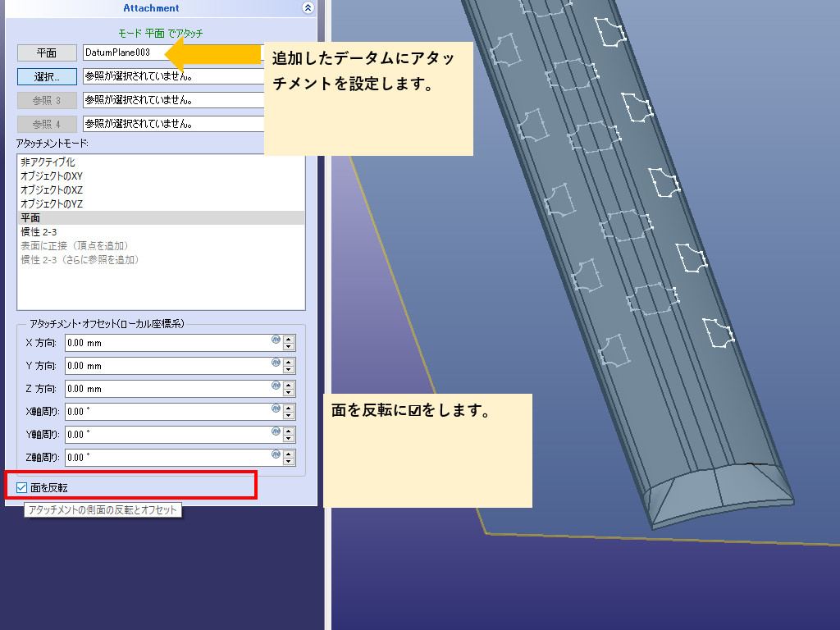This screenshot has height=630, width=840.
Task: Collapse the Attachment panel header chevron
Action: tap(308, 8)
